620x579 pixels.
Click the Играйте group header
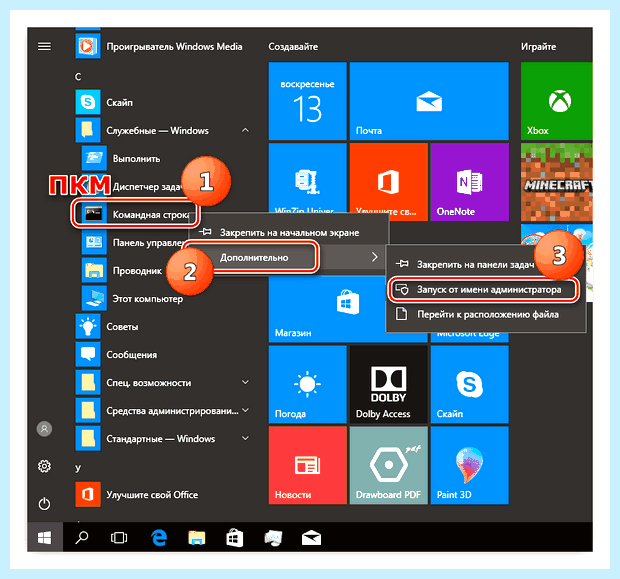[x=538, y=47]
